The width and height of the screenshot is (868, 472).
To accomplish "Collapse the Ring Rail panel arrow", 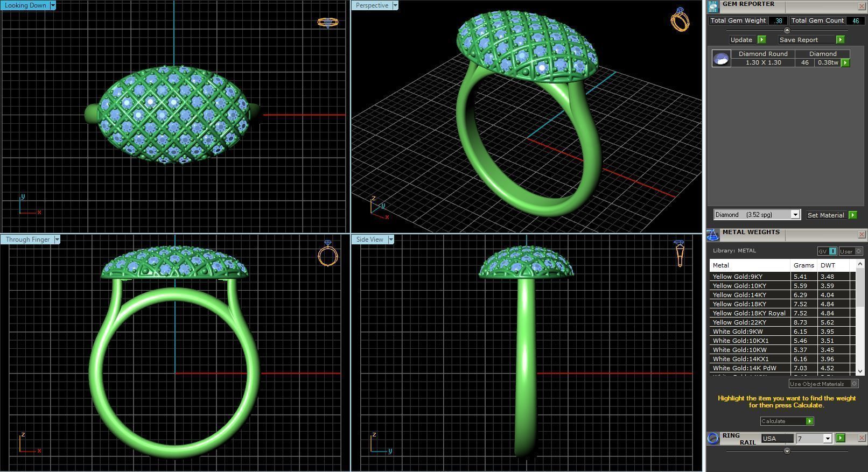I will pyautogui.click(x=787, y=451).
